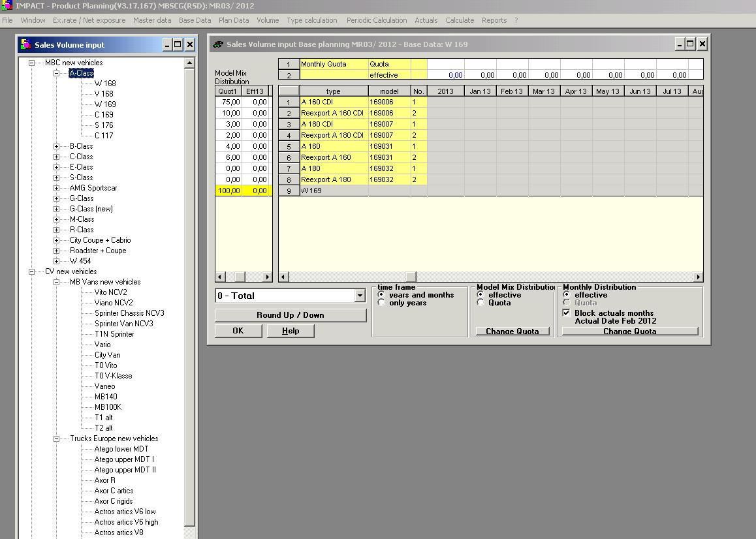Viewport: 756px width, 539px height.
Task: Expand the B-Class tree node
Action: point(56,146)
